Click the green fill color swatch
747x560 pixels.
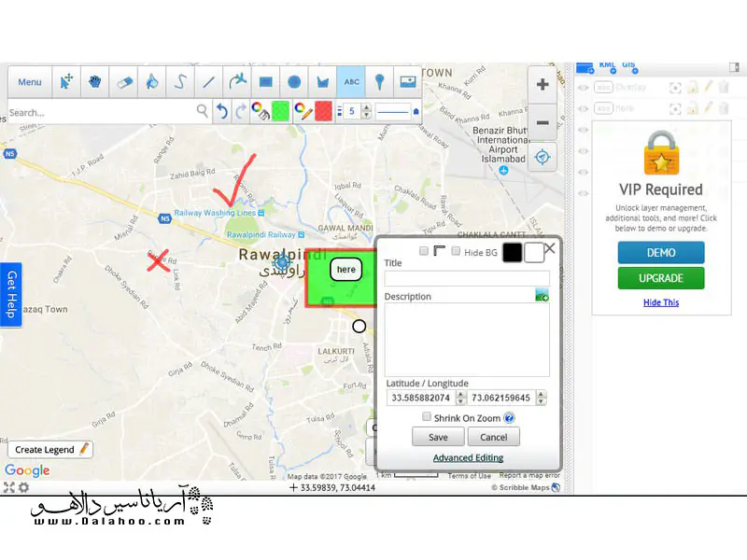click(280, 111)
